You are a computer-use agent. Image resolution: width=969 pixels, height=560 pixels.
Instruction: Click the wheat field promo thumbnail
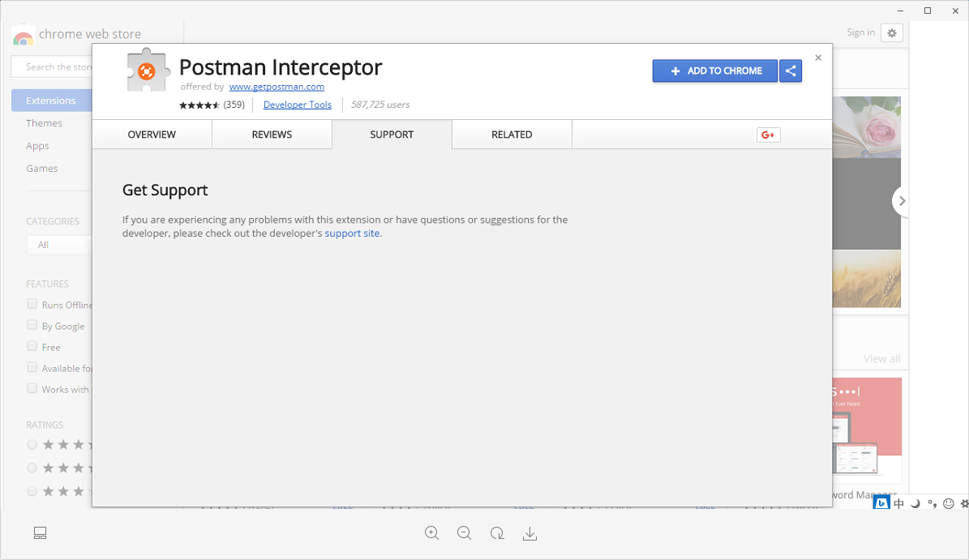point(866,279)
